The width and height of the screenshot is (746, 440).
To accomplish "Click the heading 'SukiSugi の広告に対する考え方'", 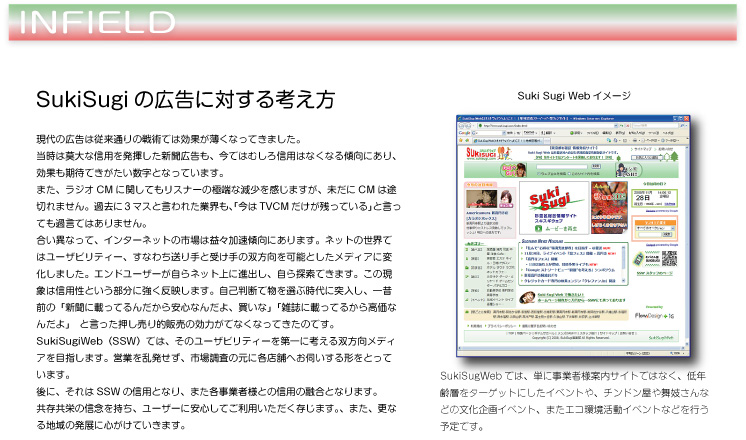I will coord(186,99).
